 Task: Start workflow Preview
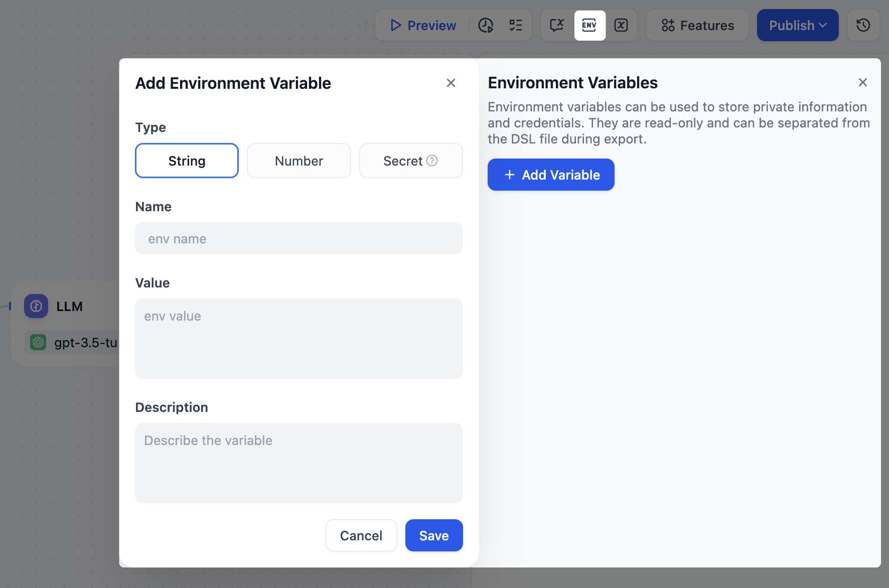coord(423,25)
